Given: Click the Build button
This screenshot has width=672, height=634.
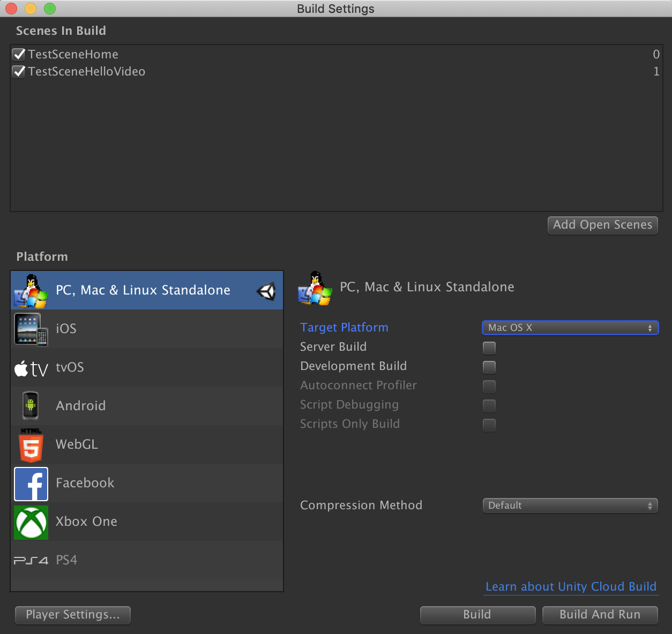Looking at the screenshot, I should pos(477,615).
